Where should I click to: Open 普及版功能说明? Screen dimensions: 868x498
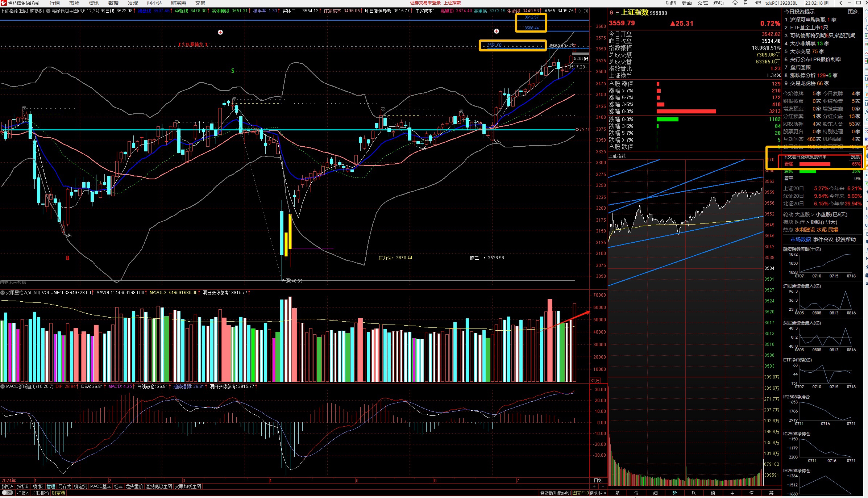(x=555, y=493)
